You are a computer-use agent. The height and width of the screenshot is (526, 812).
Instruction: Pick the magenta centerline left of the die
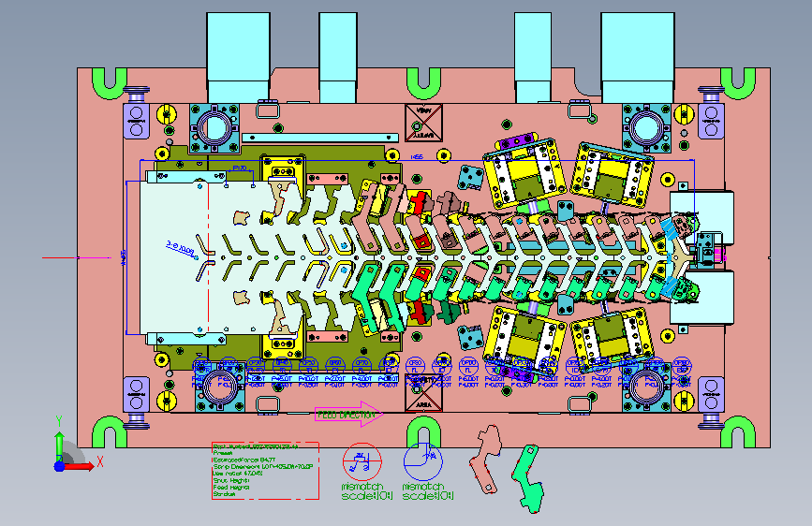77,257
